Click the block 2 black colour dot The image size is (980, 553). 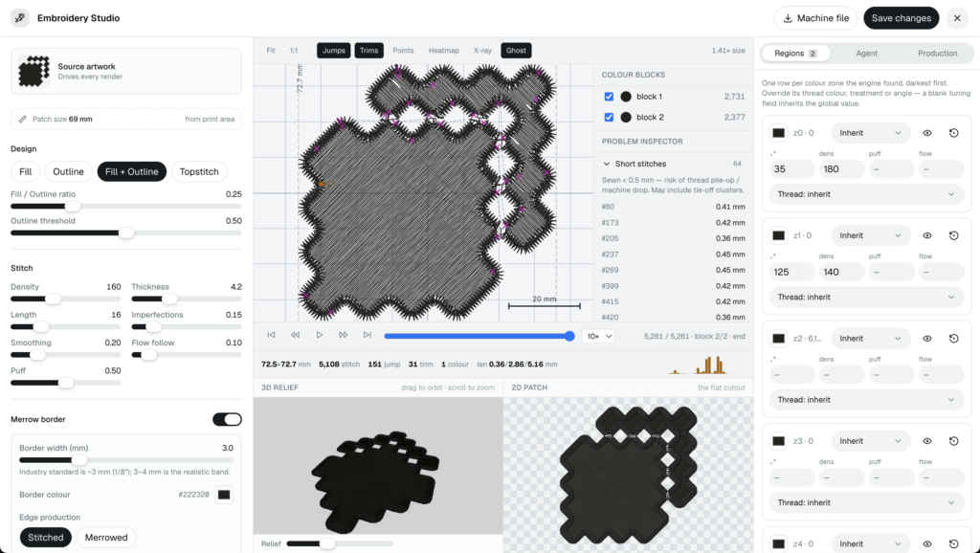[x=626, y=118]
